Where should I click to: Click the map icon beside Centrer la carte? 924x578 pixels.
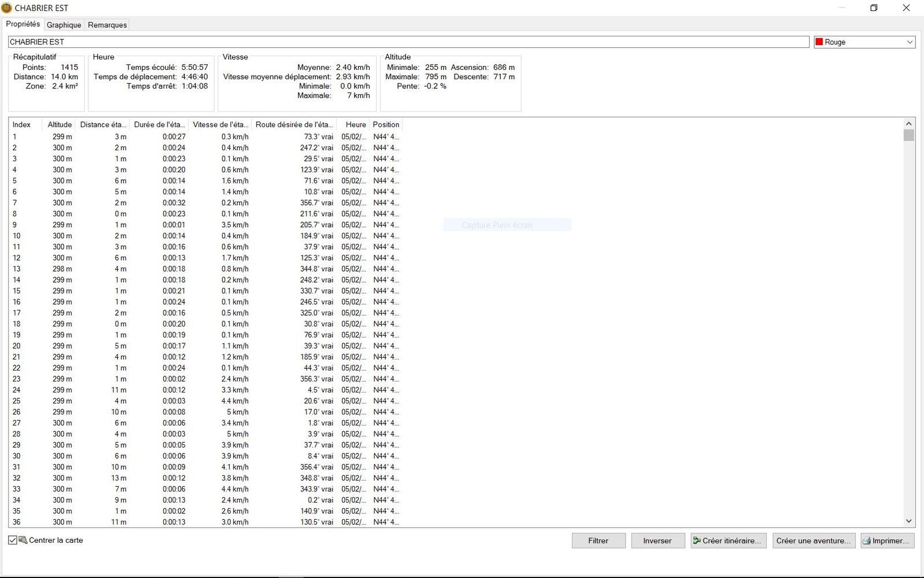[x=23, y=540]
